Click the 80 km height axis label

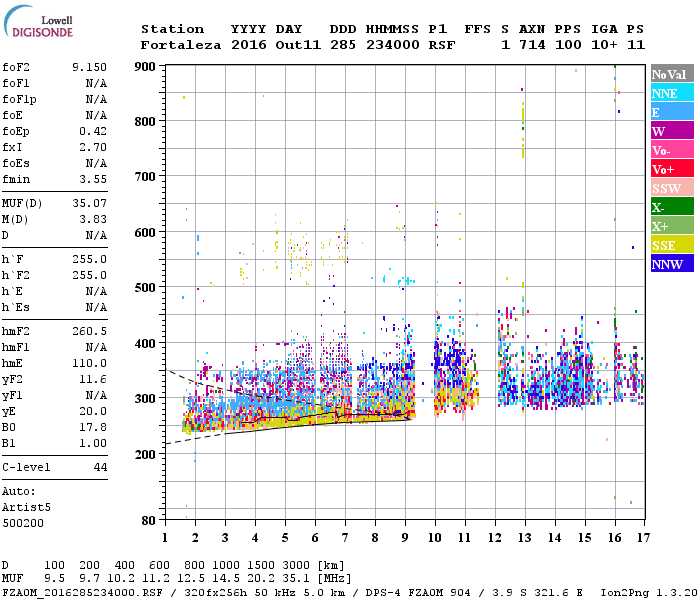pyautogui.click(x=149, y=520)
